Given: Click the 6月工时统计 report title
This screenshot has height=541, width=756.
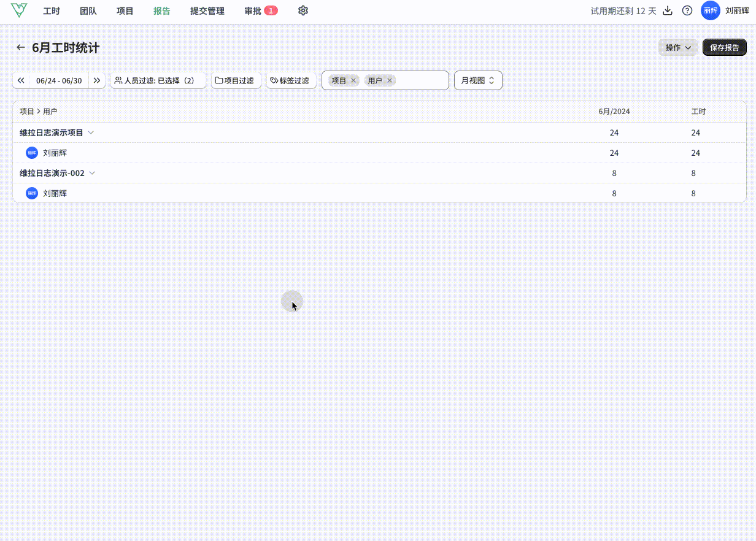Looking at the screenshot, I should pos(66,47).
